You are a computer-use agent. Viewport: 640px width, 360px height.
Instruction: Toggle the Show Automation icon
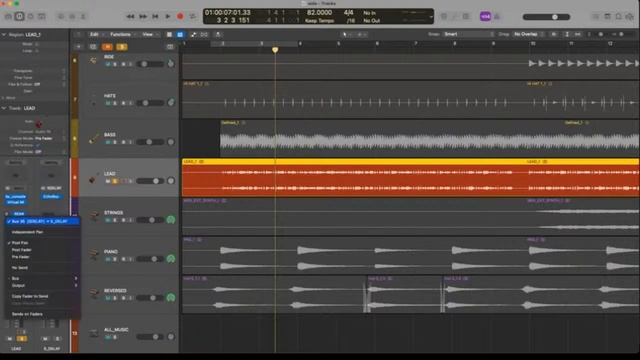pyautogui.click(x=193, y=35)
